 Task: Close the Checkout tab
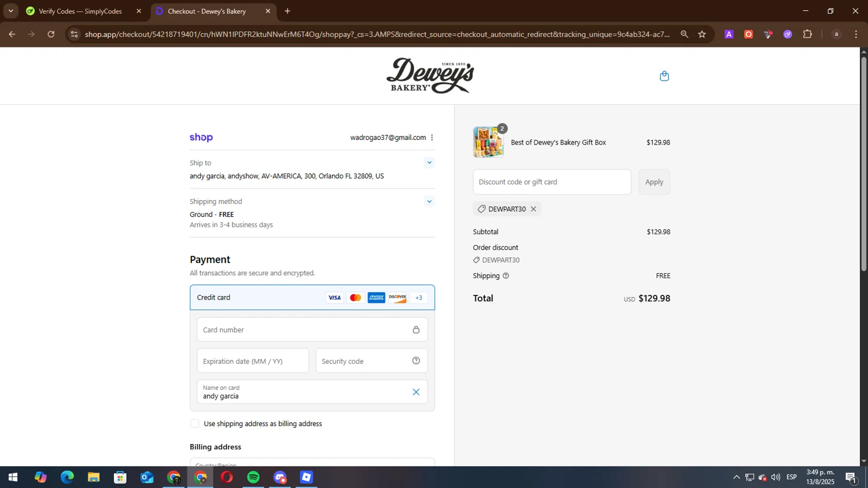pyautogui.click(x=268, y=11)
